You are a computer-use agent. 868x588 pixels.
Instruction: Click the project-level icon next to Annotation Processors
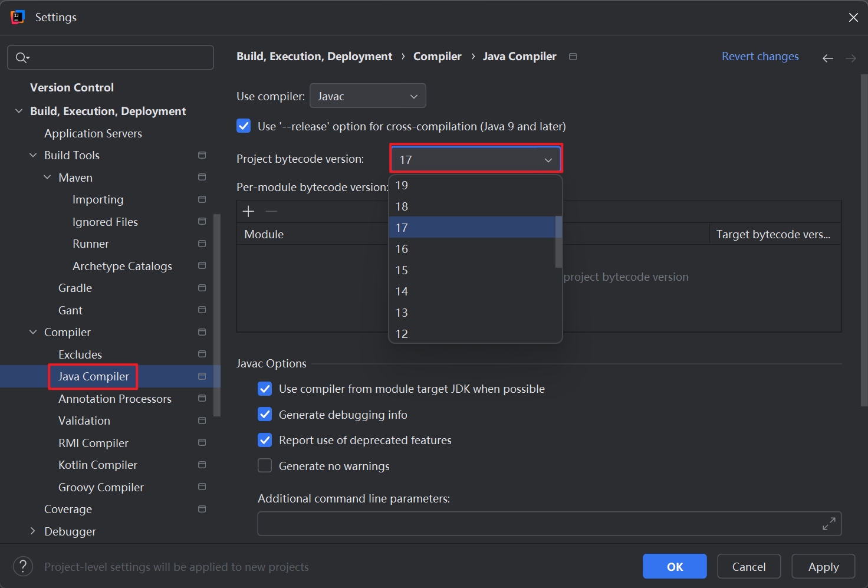202,398
